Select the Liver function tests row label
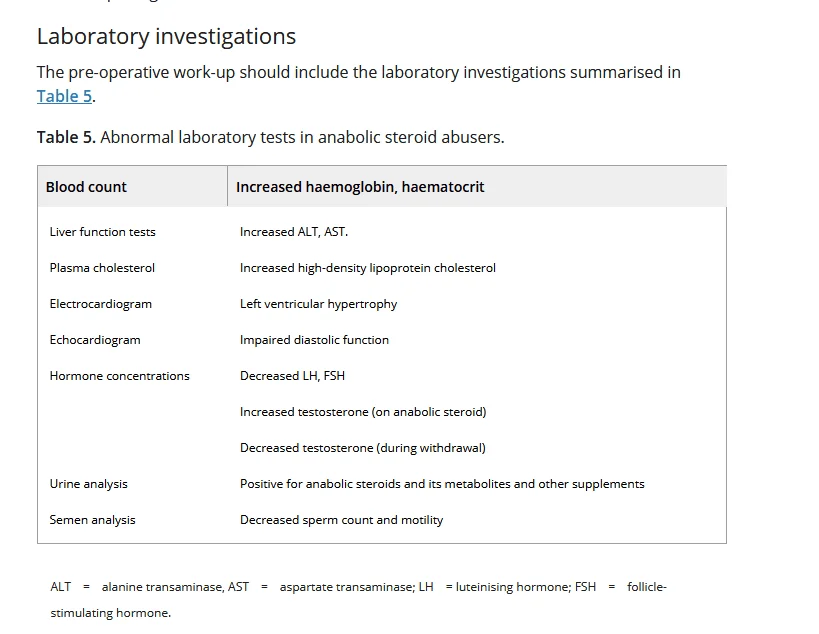This screenshot has width=819, height=634. click(102, 232)
